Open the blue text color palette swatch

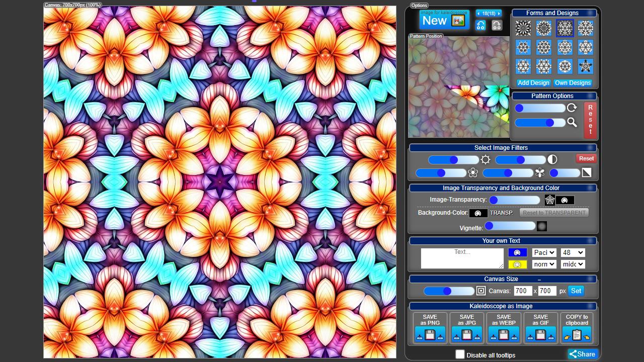(517, 252)
